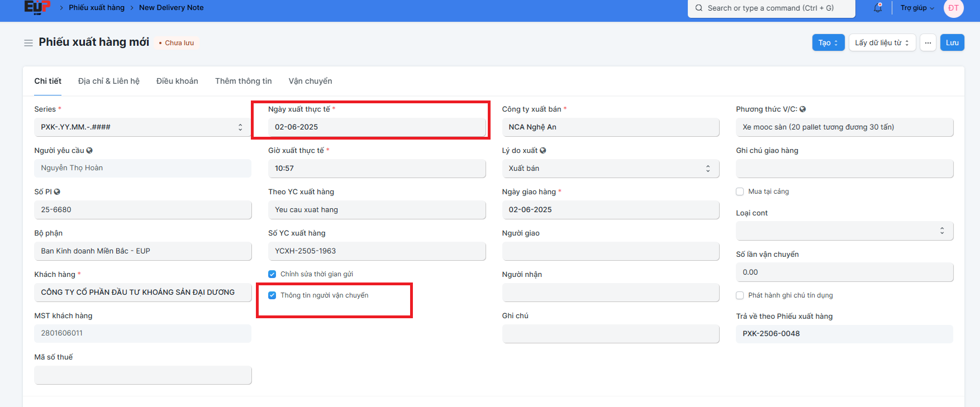This screenshot has width=980, height=407.
Task: Switch to Vận chuyển tab
Action: [310, 82]
